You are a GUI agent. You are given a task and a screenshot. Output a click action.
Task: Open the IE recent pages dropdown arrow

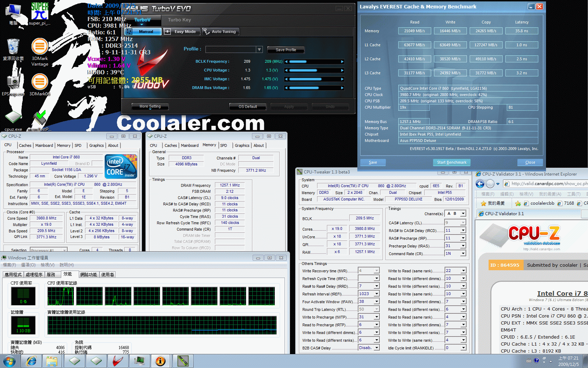[x=498, y=184]
